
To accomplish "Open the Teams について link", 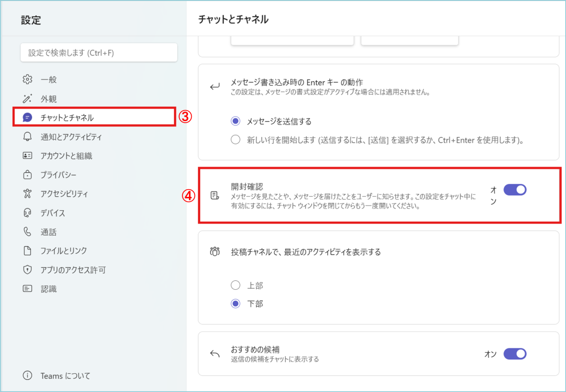I will [x=65, y=376].
